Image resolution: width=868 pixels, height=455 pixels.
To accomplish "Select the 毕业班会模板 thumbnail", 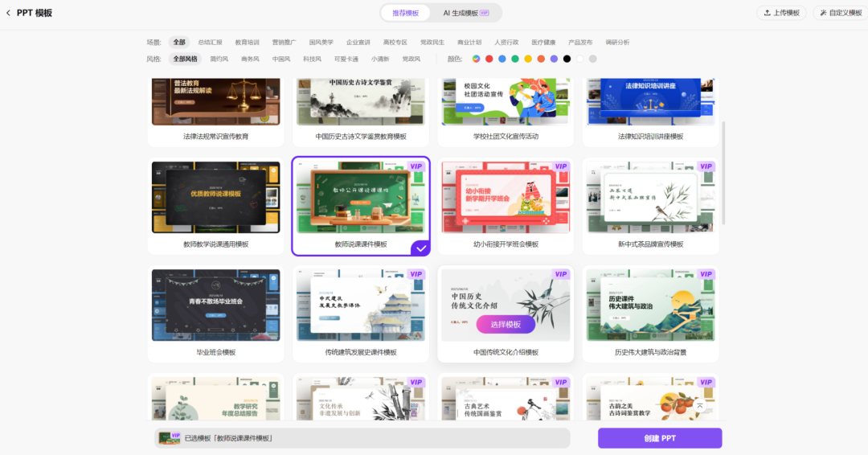I will pyautogui.click(x=216, y=305).
